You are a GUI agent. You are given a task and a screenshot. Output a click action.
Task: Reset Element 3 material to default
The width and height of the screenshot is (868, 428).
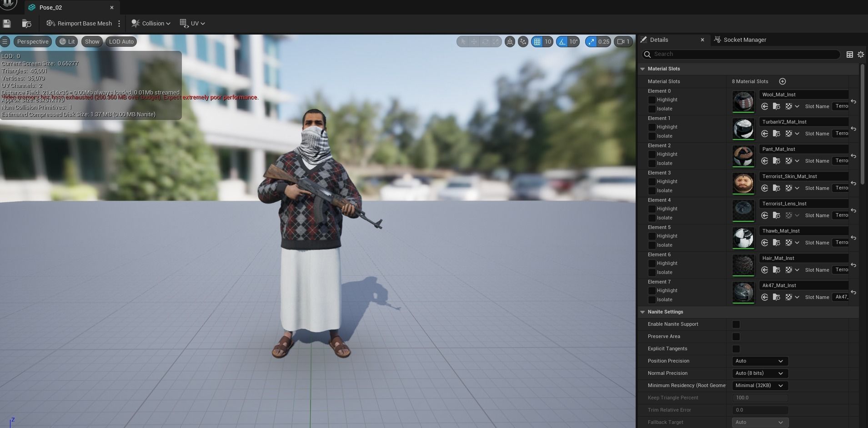[853, 183]
